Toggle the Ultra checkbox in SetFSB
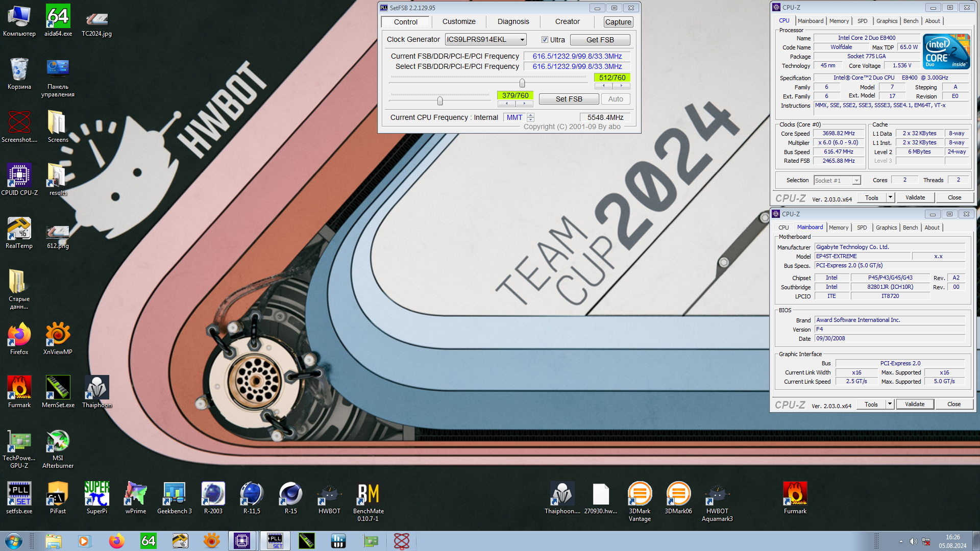Viewport: 980px width, 551px height. coord(545,40)
